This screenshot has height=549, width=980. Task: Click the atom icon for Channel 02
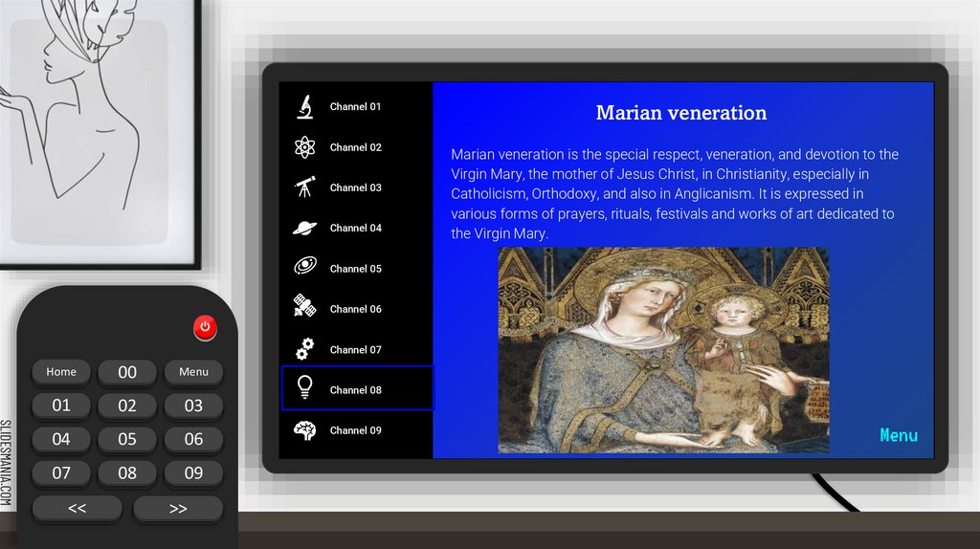pos(305,147)
